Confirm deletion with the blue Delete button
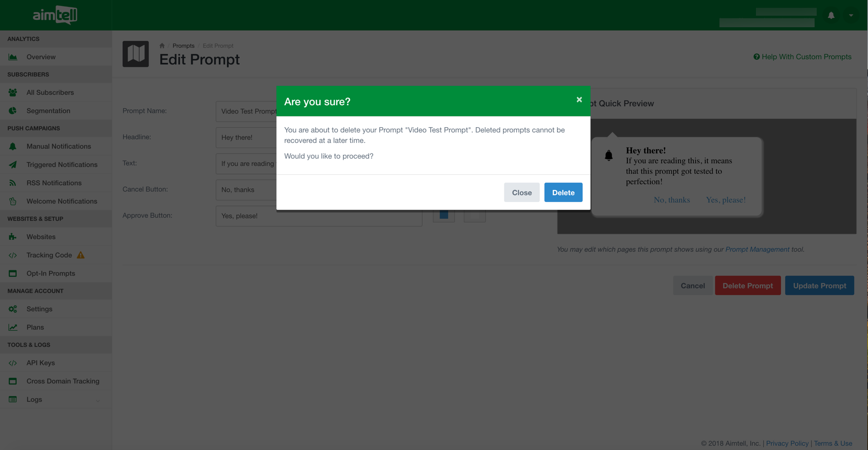 pyautogui.click(x=563, y=193)
